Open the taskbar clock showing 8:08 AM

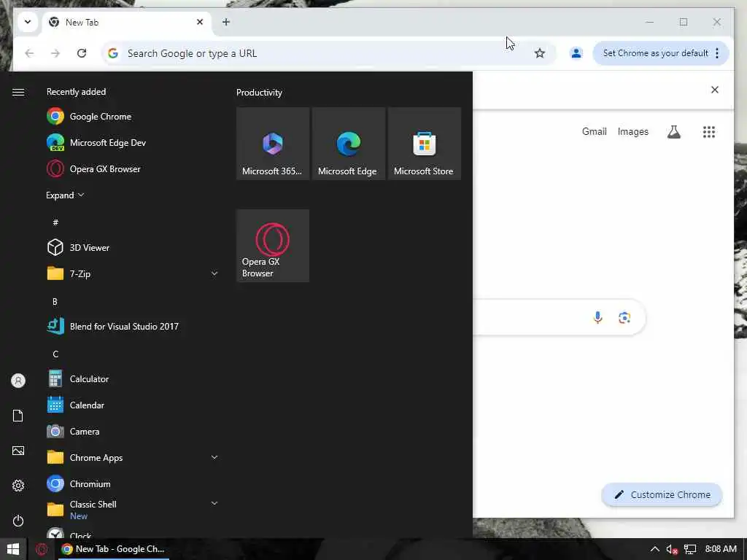pos(721,549)
